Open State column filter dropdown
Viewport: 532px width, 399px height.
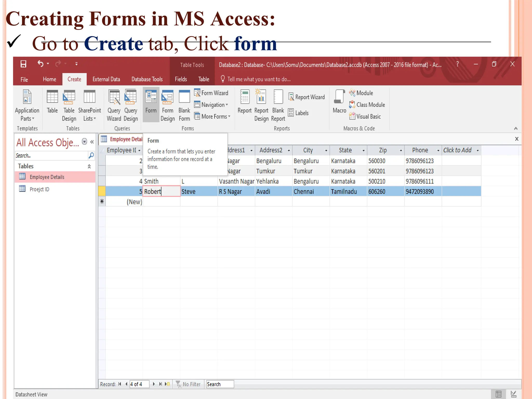pyautogui.click(x=363, y=150)
